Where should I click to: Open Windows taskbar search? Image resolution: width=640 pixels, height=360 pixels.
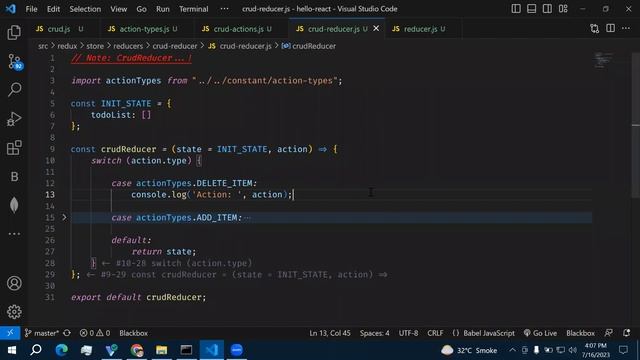coord(36,350)
